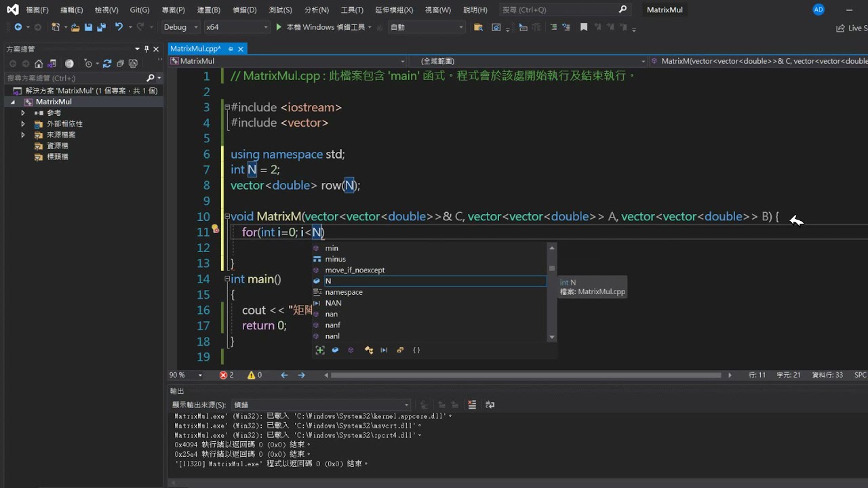Screen dimensions: 868x488
Task: Toggle the expand filter in the IntelliSense popup
Action: [320, 350]
